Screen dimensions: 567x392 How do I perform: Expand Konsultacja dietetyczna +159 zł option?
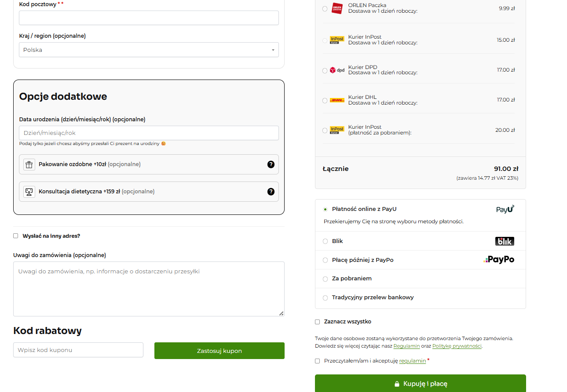pos(149,192)
